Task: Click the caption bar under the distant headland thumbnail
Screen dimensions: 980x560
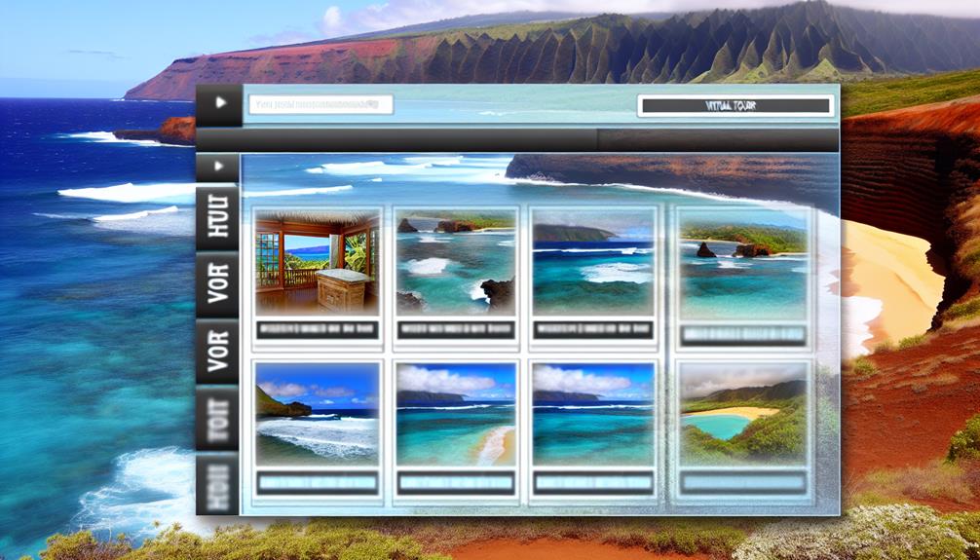Action: pyautogui.click(x=592, y=329)
